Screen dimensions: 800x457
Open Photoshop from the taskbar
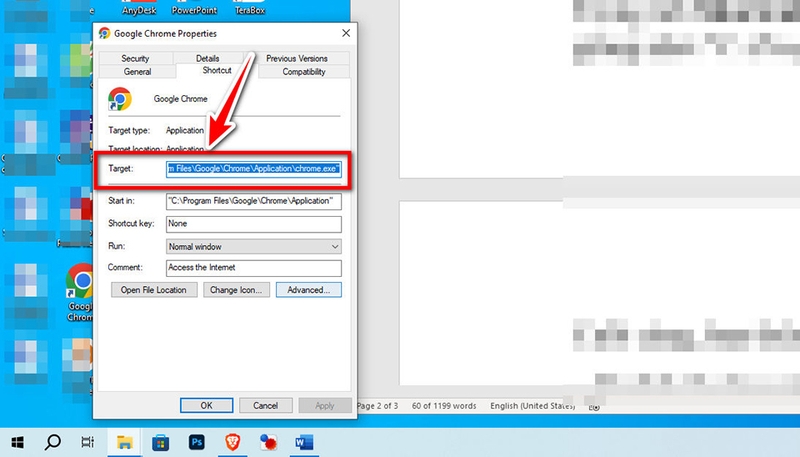pos(196,442)
